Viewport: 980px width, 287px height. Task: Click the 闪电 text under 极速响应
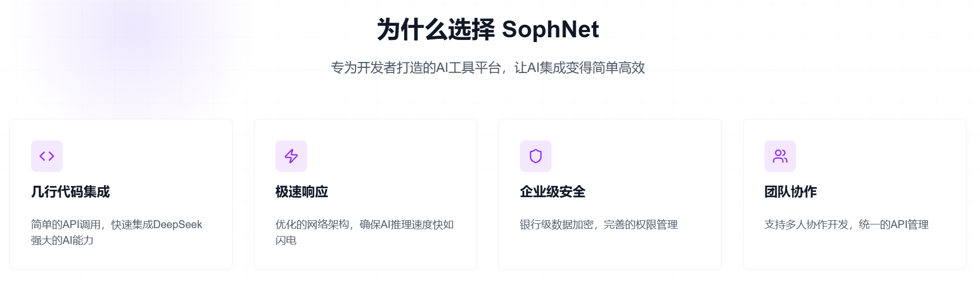[x=286, y=240]
